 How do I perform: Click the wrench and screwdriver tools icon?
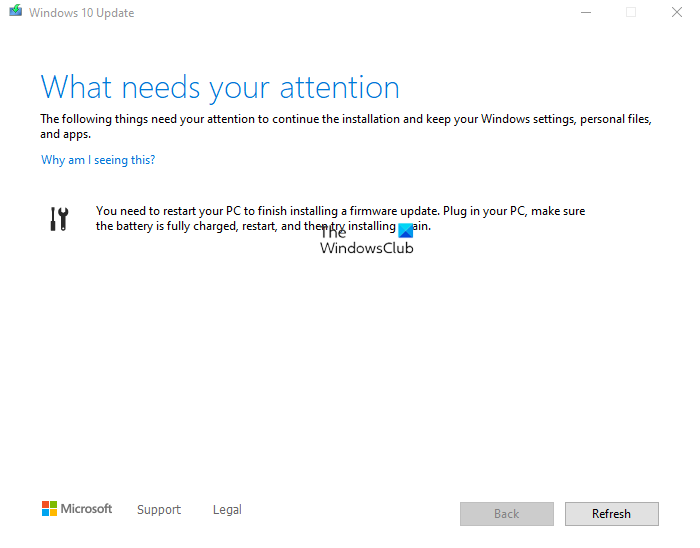click(x=59, y=219)
